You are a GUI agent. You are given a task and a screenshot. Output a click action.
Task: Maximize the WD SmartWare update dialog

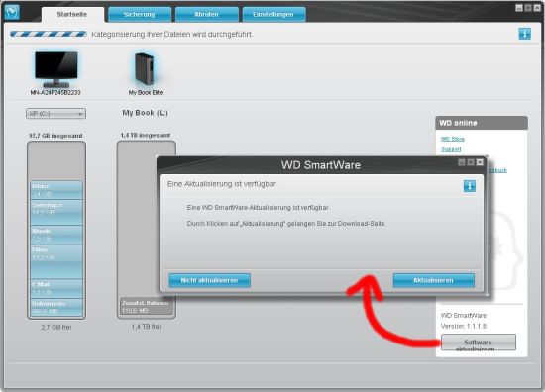(471, 162)
